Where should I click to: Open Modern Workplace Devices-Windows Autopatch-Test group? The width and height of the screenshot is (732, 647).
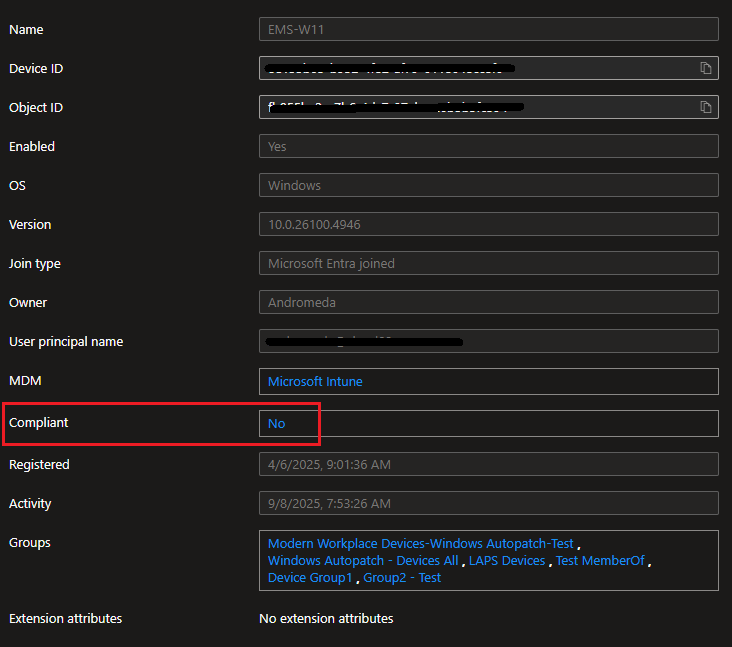pyautogui.click(x=420, y=543)
